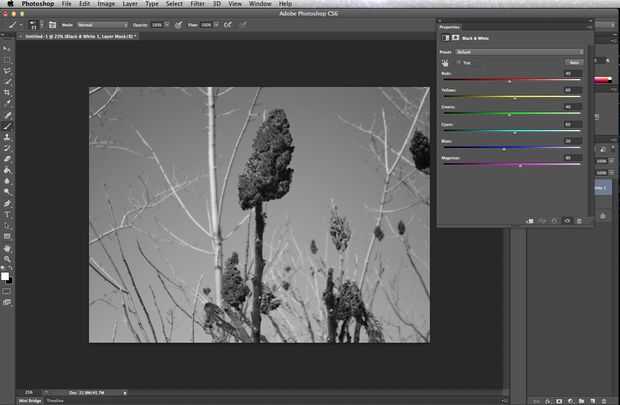Open the File menu
The width and height of the screenshot is (620, 405).
(66, 4)
